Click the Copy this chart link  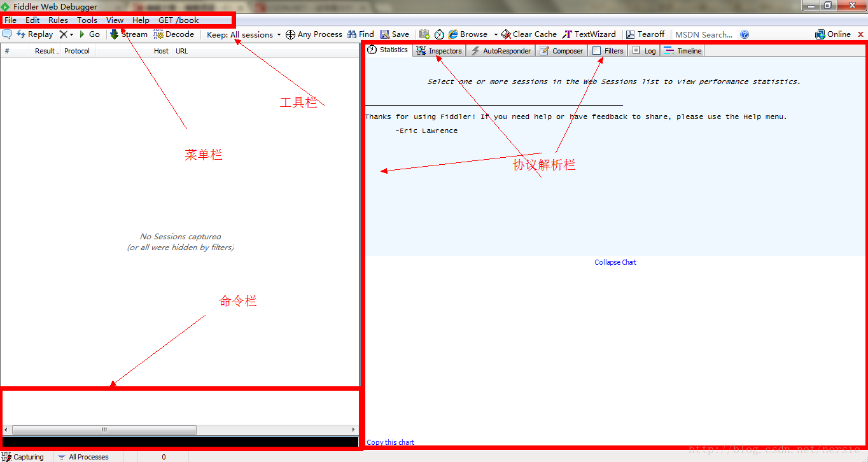[x=391, y=442]
